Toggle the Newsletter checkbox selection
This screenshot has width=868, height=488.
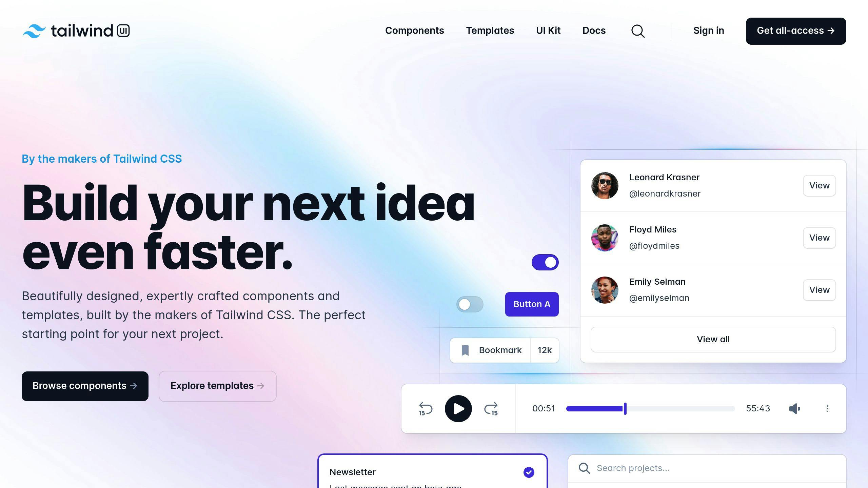click(x=529, y=472)
